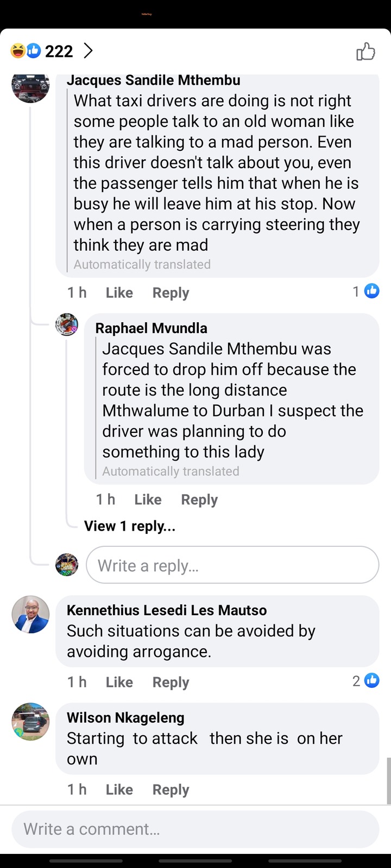Viewport: 391px width, 868px height.
Task: Open Jacques Sandile Mthembu's profile picture
Action: pyautogui.click(x=30, y=86)
